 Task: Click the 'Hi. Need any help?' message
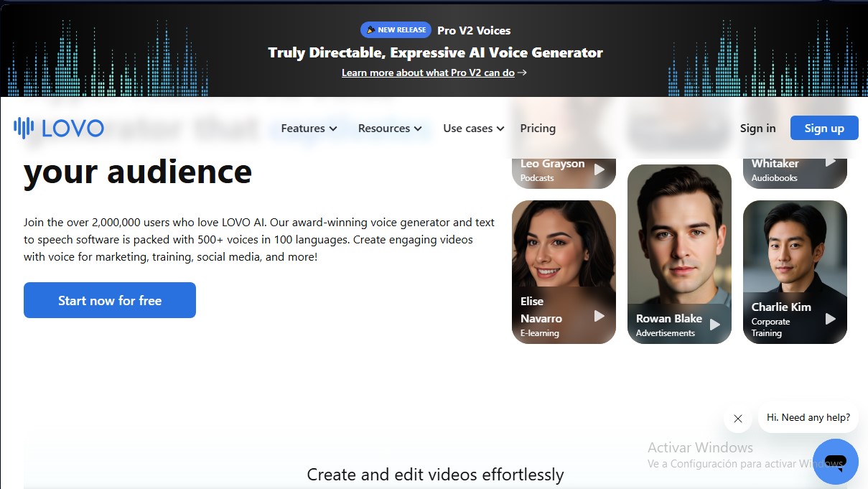coord(808,418)
